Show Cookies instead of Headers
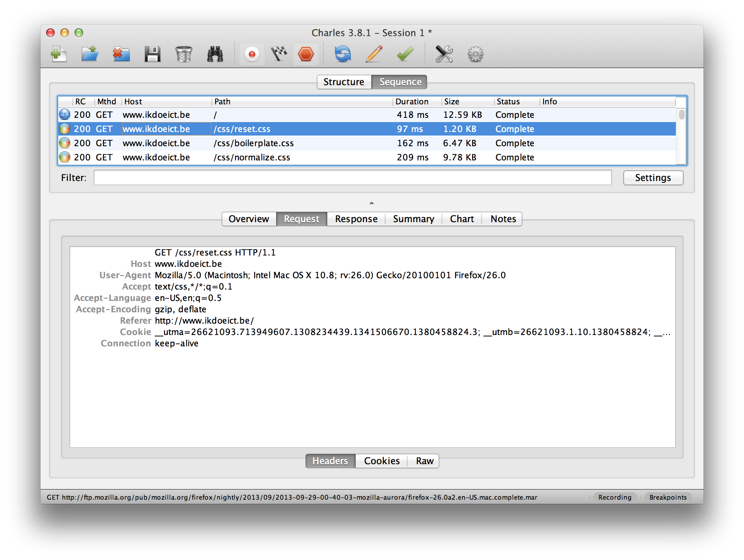The image size is (744, 560). pyautogui.click(x=381, y=461)
